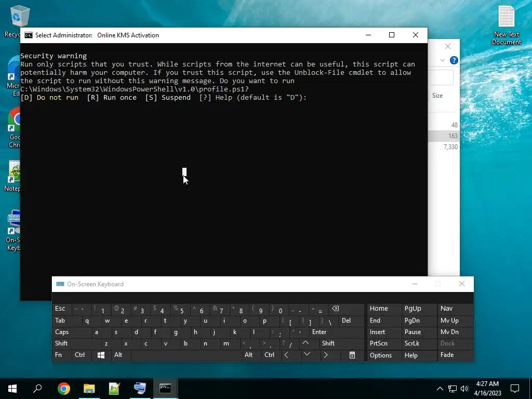Tap the PrtScn key on the keyboard

385,344
